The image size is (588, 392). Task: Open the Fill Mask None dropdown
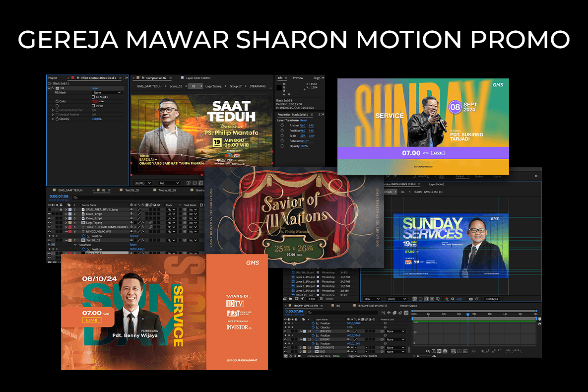(x=107, y=93)
